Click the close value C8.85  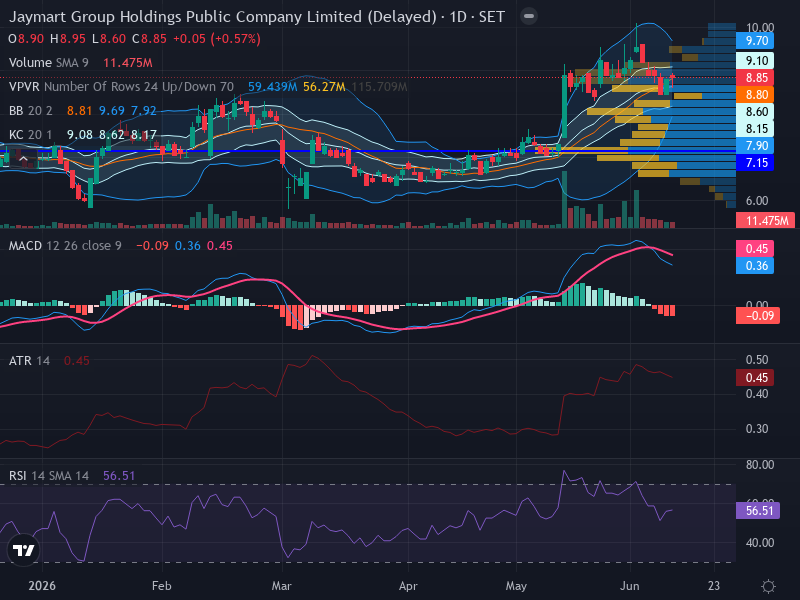point(149,39)
